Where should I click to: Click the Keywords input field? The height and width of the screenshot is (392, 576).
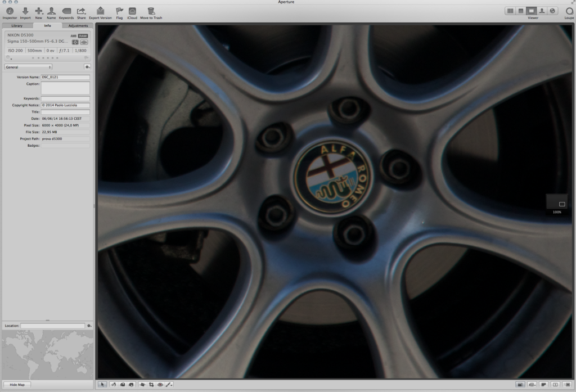click(x=65, y=98)
